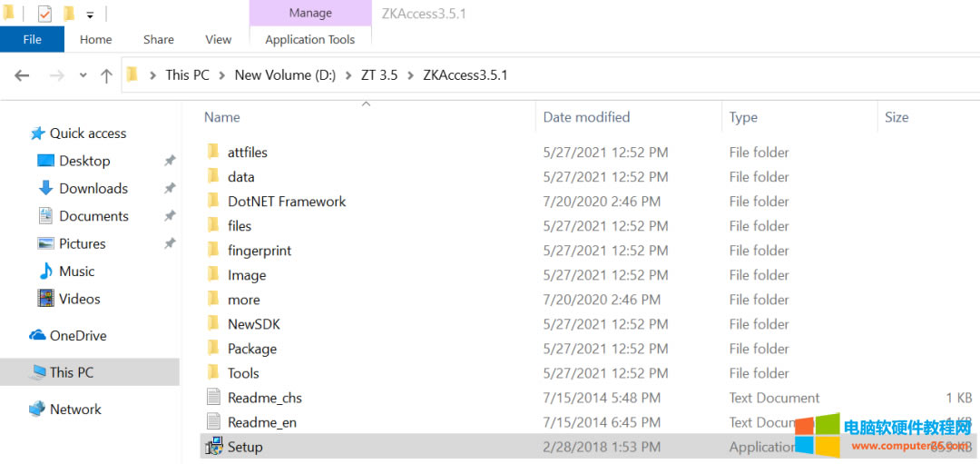
Task: Click the Downloads icon in Quick access
Action: point(45,189)
